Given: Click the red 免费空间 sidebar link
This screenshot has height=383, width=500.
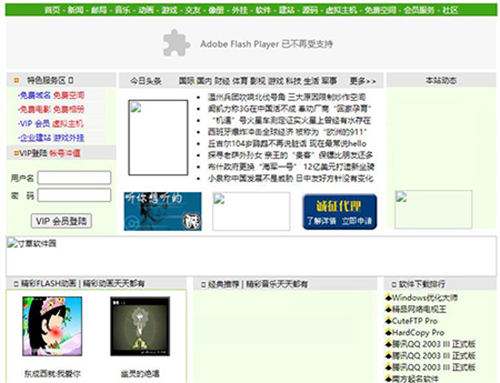Looking at the screenshot, I should point(69,96).
